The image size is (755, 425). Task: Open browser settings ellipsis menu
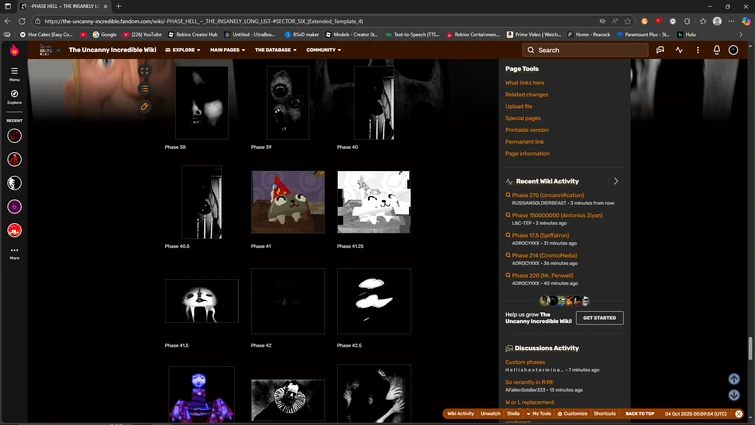pyautogui.click(x=731, y=21)
